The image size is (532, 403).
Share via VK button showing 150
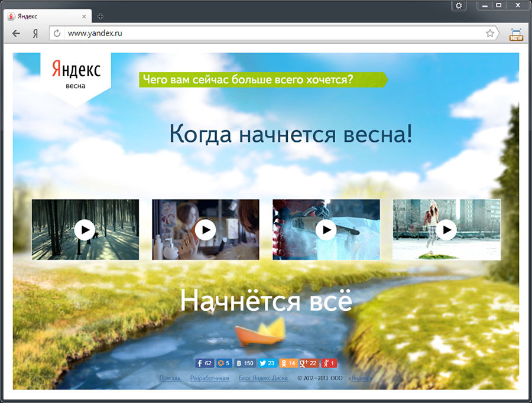pos(245,363)
